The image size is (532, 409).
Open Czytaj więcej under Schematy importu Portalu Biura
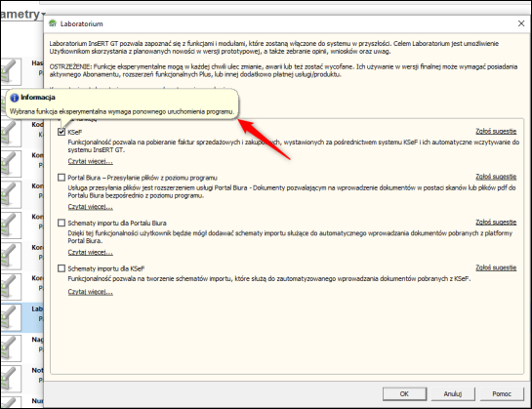(90, 252)
